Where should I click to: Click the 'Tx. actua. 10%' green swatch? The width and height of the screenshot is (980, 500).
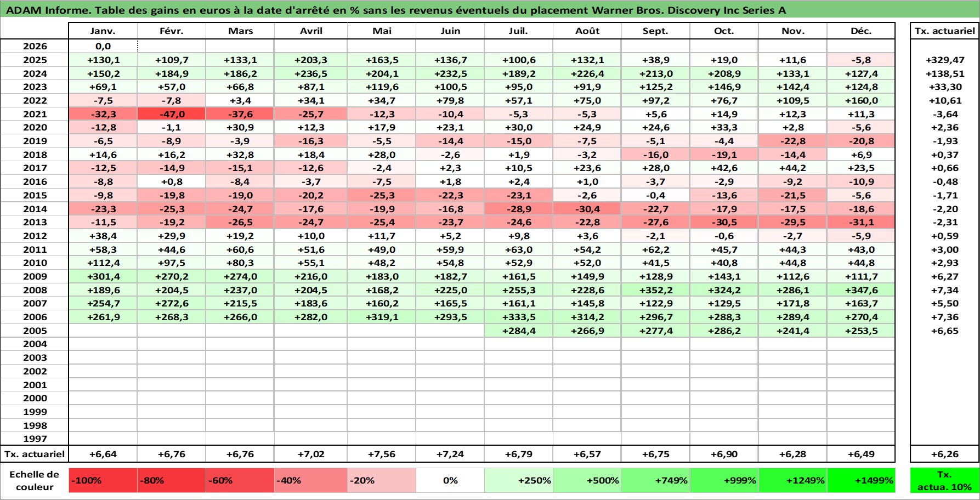[x=944, y=480]
